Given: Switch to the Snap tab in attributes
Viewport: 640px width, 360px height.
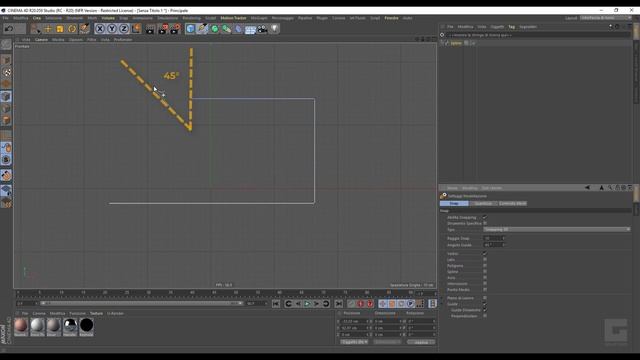Looking at the screenshot, I should click(x=454, y=203).
